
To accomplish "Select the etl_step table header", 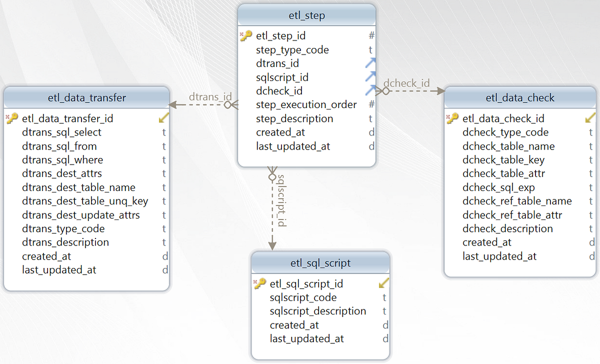I will 306,15.
